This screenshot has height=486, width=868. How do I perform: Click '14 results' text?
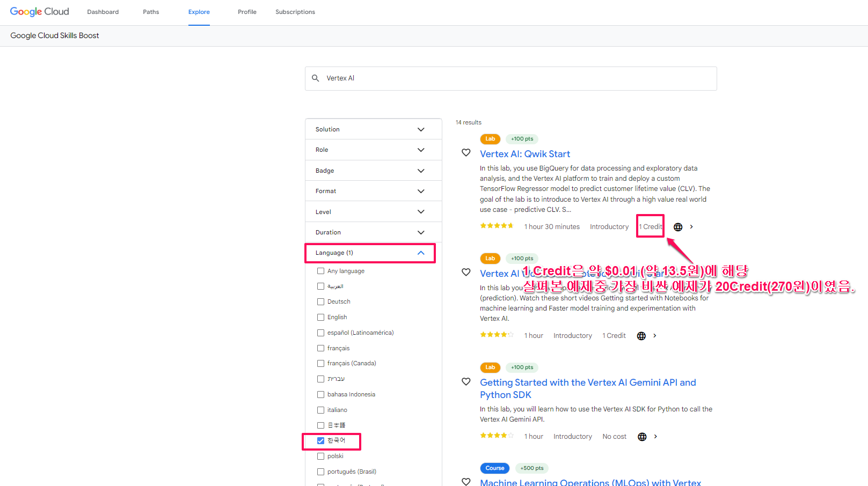(x=469, y=122)
